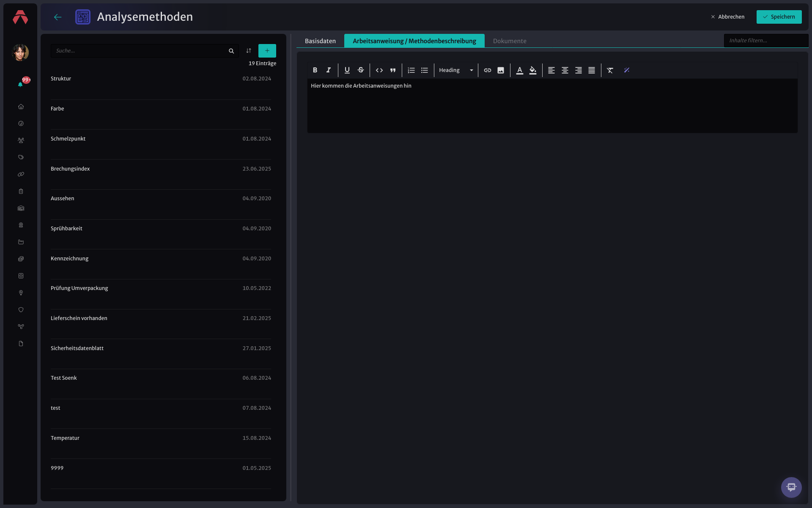Select the Struktur entry
Viewport: 812px width, 508px height.
point(161,85)
